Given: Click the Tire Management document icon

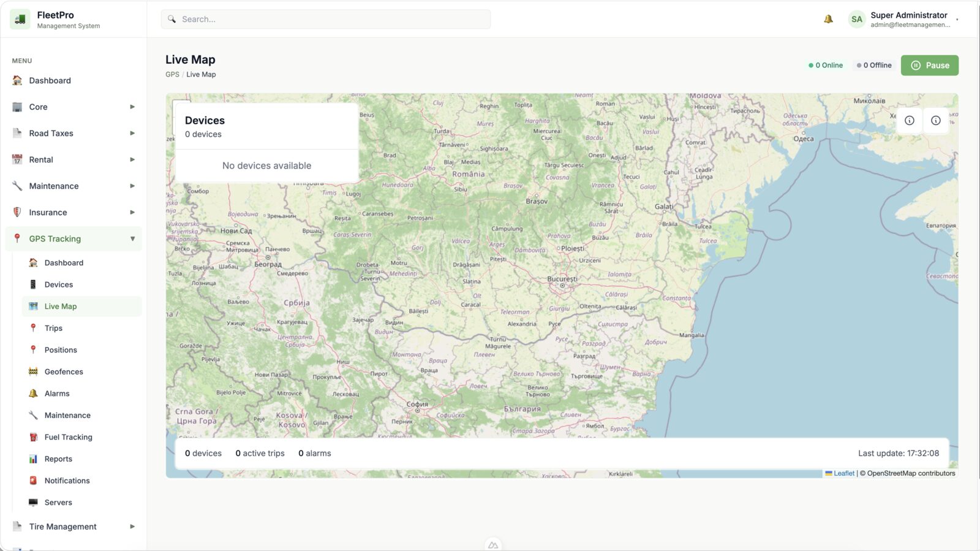Looking at the screenshot, I should pyautogui.click(x=17, y=526).
